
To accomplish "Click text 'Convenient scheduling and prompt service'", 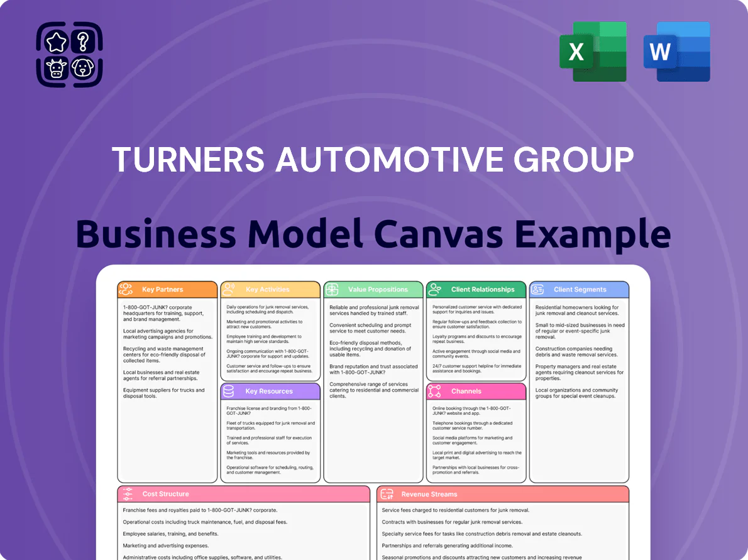I will coord(370,328).
